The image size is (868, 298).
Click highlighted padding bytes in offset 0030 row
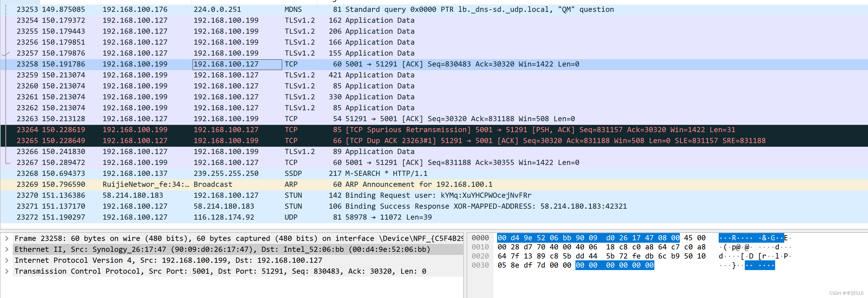click(x=615, y=265)
